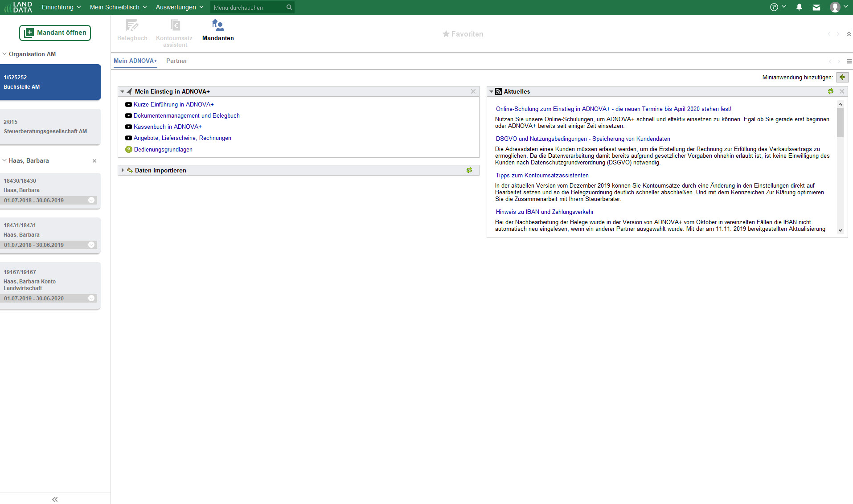This screenshot has width=853, height=504.
Task: Open Kassenbuch in ADNOVA+ video link
Action: (x=168, y=127)
